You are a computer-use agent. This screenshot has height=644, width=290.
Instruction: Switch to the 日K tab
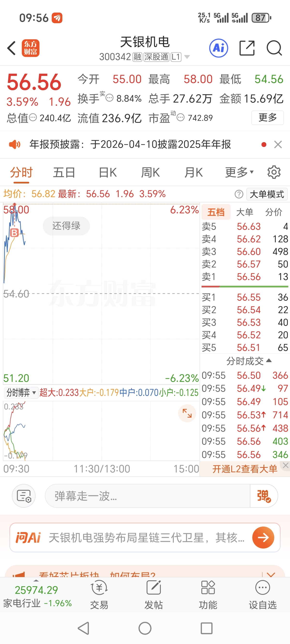coord(108,172)
